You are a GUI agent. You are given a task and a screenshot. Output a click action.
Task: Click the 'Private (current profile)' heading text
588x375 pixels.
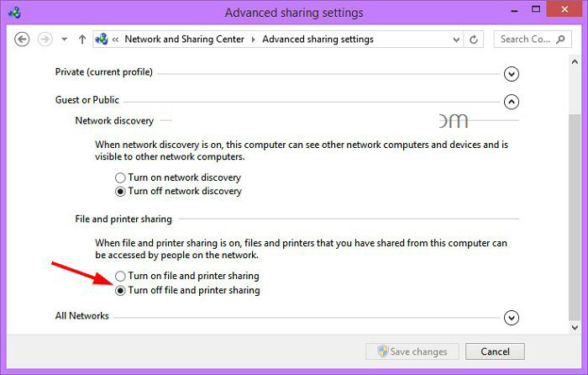pyautogui.click(x=104, y=71)
